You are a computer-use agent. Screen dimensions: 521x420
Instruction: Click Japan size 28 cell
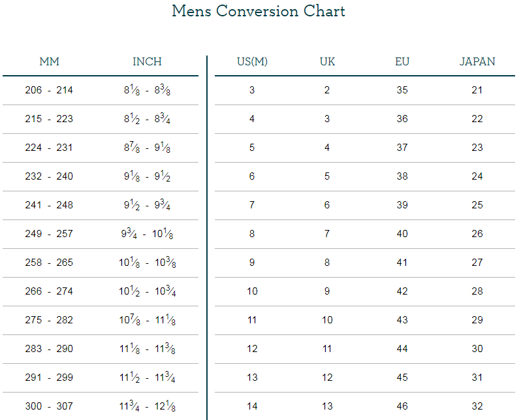[x=477, y=291]
